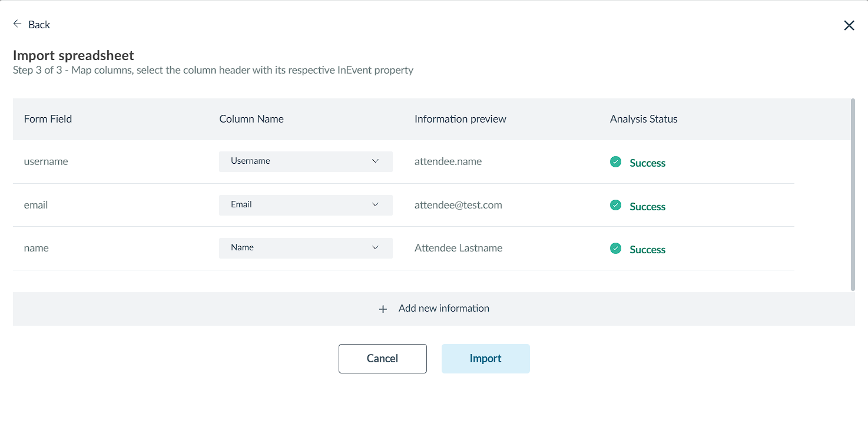Click the name form field cell
Screen dimensions: 868x430
click(x=37, y=248)
